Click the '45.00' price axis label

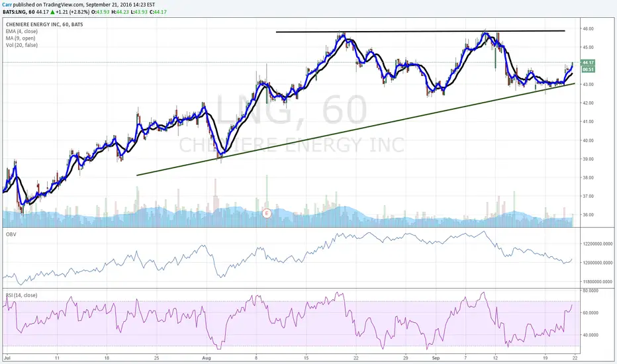click(x=589, y=47)
